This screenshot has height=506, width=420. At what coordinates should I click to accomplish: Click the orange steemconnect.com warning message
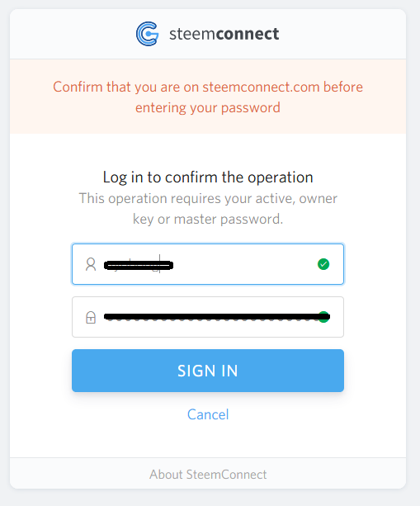pos(208,97)
